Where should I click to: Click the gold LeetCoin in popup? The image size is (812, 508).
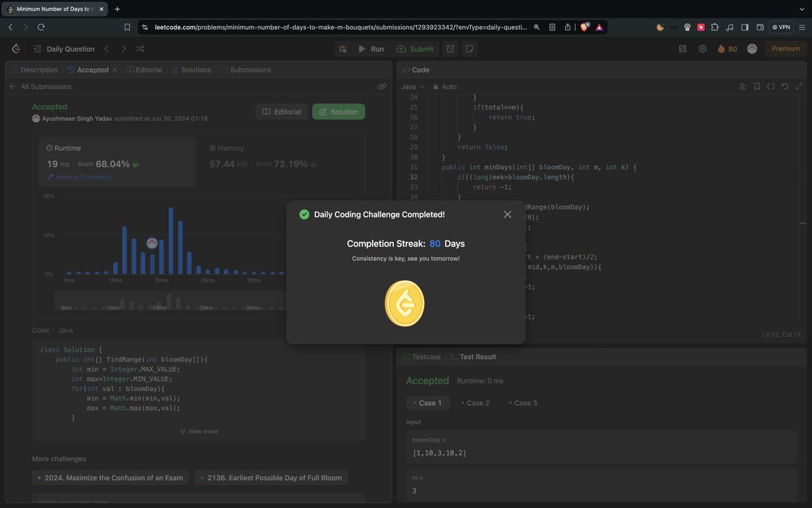point(405,303)
